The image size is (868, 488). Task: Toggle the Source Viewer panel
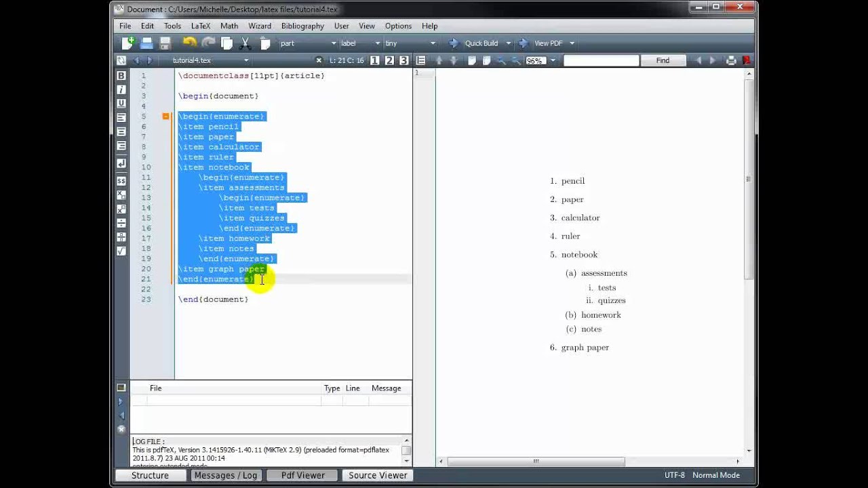[378, 475]
